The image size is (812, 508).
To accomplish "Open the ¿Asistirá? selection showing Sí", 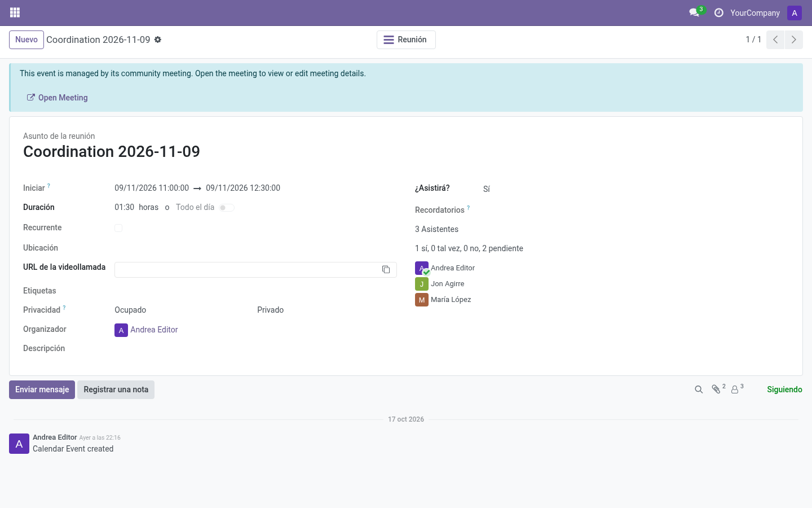I will [x=487, y=189].
